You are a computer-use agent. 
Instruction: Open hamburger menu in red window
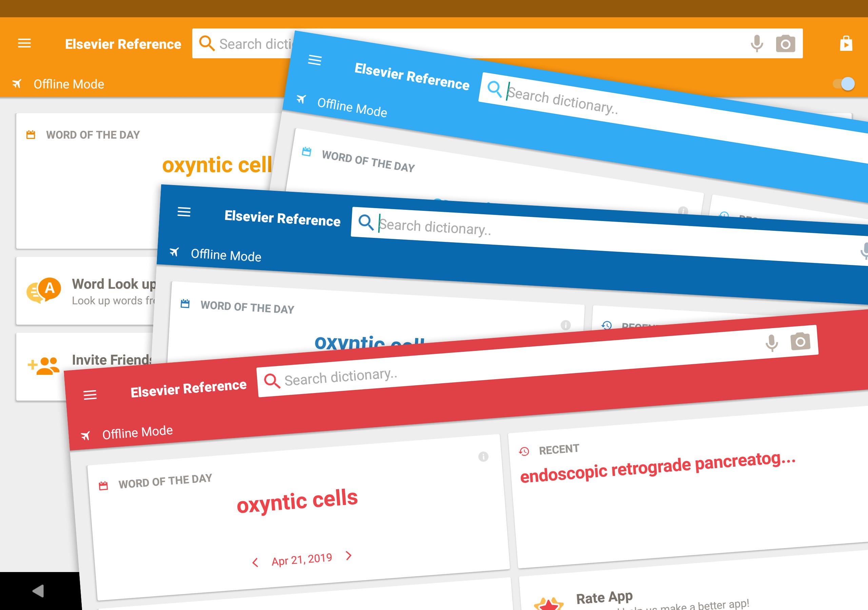(x=90, y=395)
